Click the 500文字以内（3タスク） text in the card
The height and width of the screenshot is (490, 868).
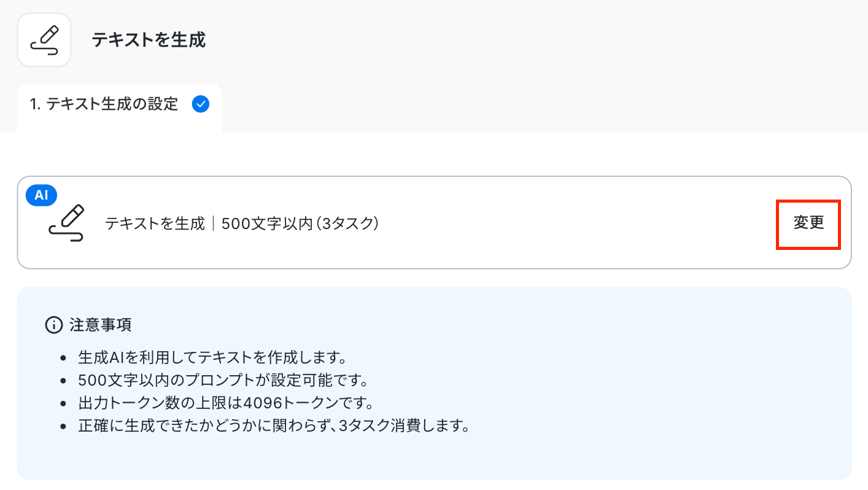coord(300,224)
